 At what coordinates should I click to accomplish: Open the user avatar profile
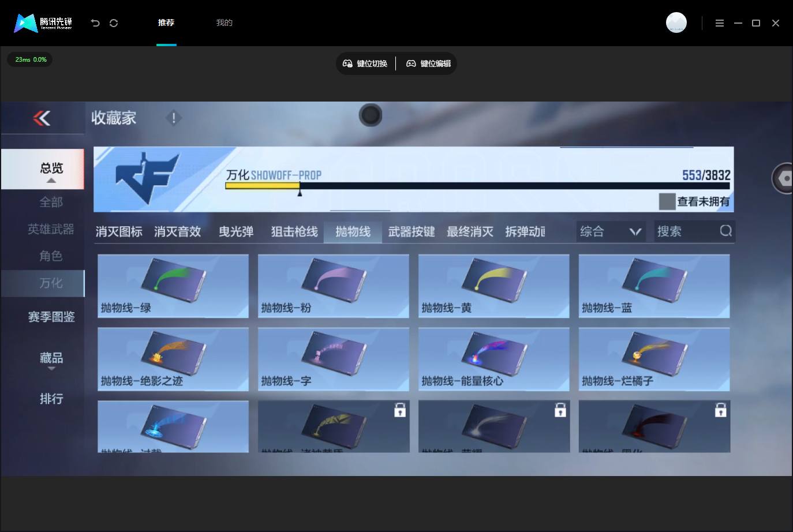[676, 23]
